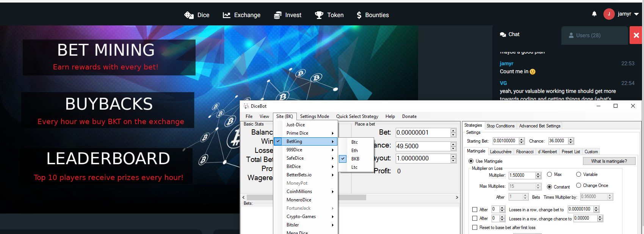Switch to the d'Alembert strategy tab
Screen dimensions: 644x234
point(547,152)
